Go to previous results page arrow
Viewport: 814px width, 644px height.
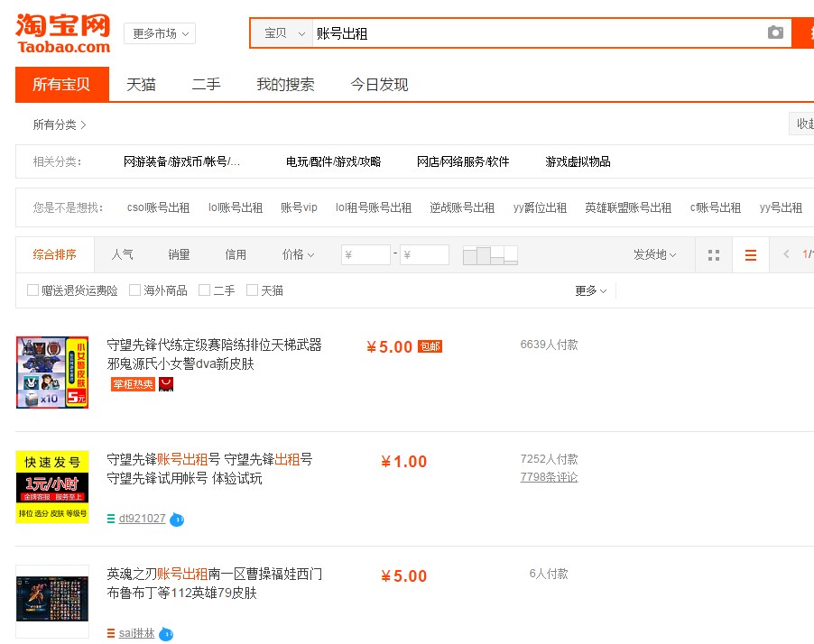(786, 253)
